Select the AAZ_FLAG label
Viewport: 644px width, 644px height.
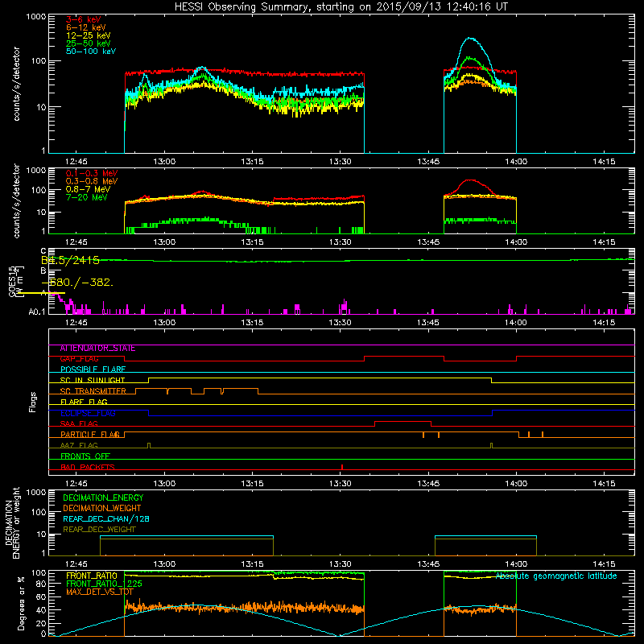79,446
